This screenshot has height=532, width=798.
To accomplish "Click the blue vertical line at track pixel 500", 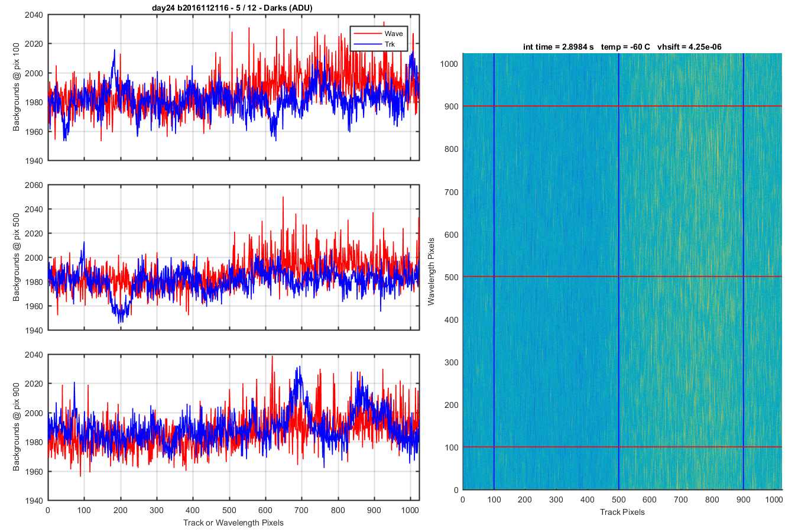I will (618, 271).
